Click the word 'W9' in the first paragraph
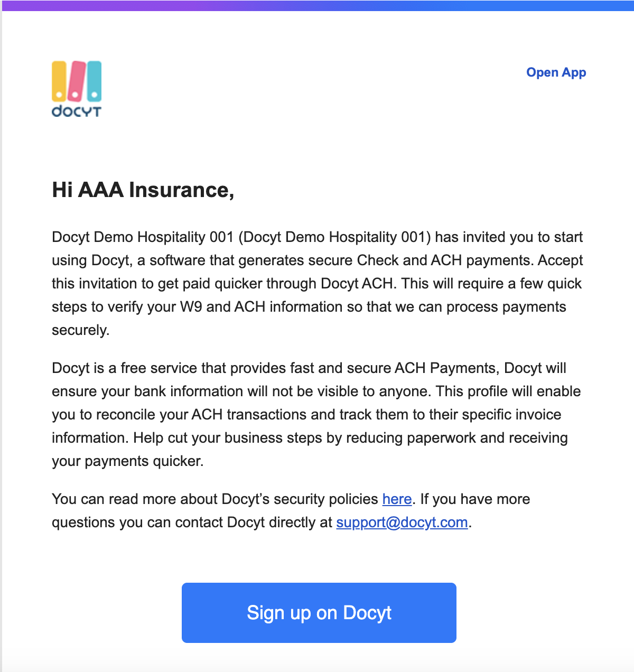The image size is (634, 672). (191, 307)
